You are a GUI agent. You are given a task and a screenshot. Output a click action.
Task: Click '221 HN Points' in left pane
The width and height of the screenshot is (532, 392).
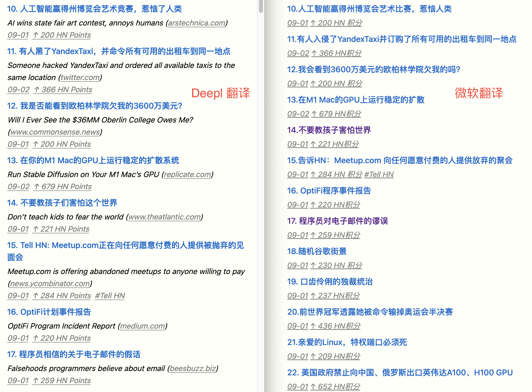(x=61, y=229)
